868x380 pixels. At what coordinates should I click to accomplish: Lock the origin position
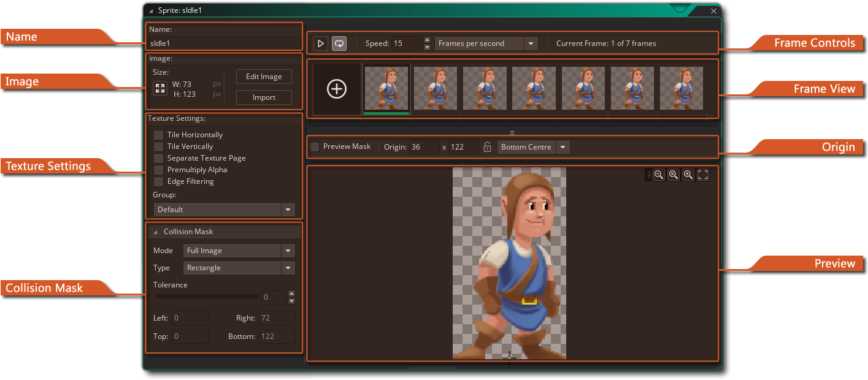(x=487, y=146)
